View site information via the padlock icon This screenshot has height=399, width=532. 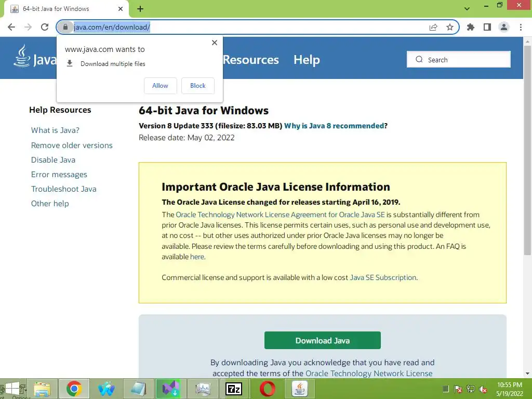65,27
